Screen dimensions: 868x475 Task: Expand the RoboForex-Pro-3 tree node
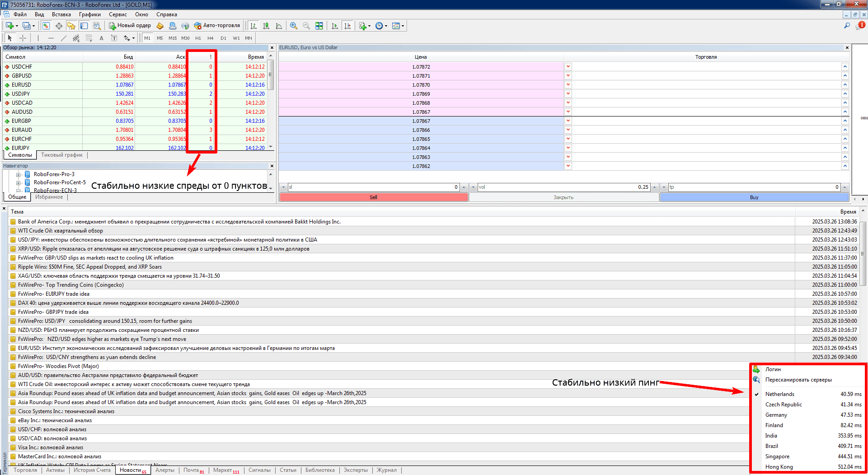coord(19,174)
